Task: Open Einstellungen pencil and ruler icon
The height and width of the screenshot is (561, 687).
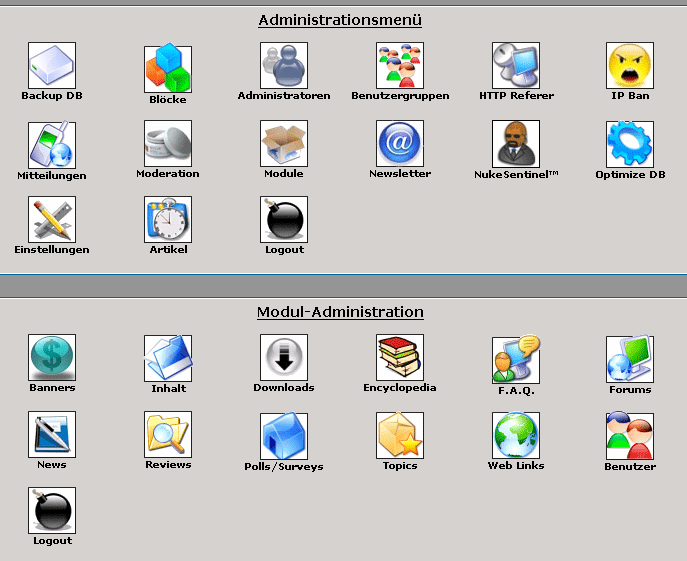Action: tap(52, 219)
